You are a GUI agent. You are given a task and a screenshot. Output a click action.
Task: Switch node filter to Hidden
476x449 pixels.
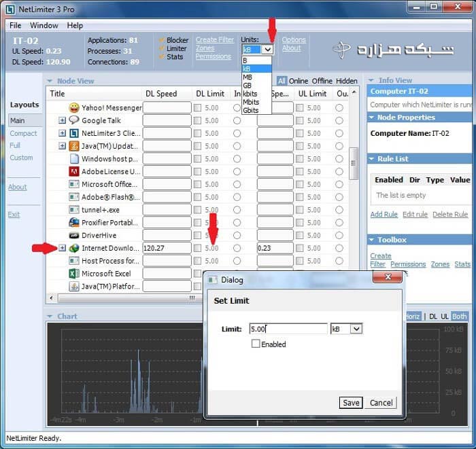[346, 81]
